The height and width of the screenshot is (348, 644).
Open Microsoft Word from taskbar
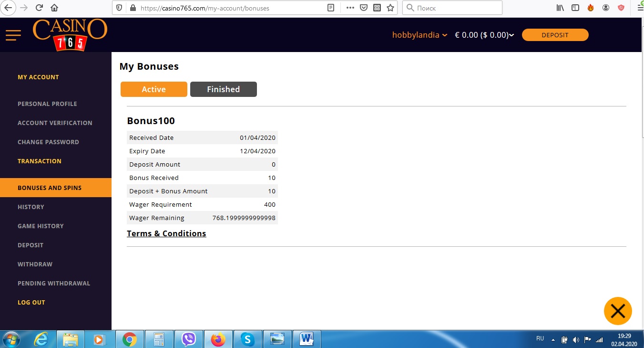point(307,339)
